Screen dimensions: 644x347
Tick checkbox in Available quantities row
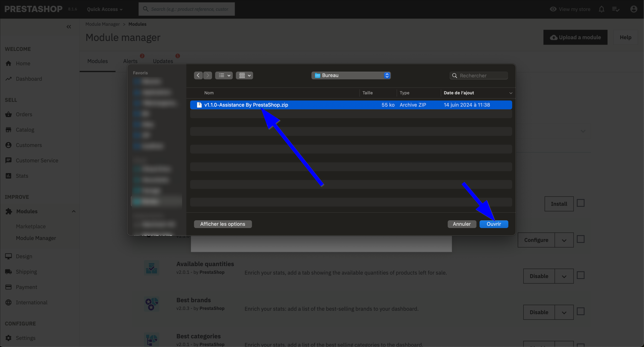click(x=581, y=275)
